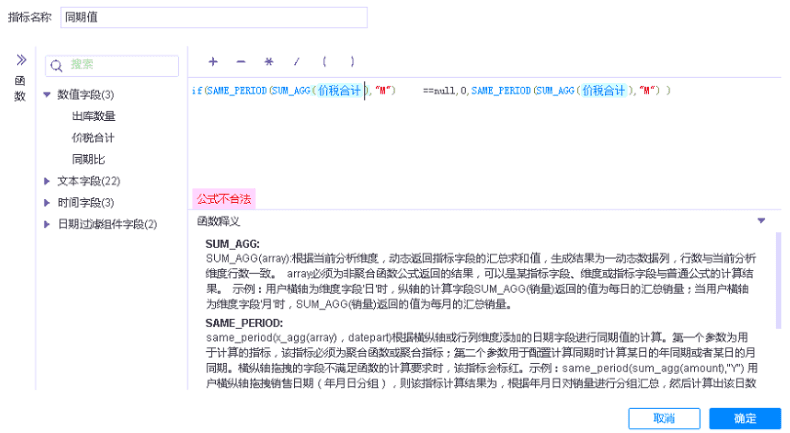Collapse the 函数释义 section arrow
Viewport: 790px width, 433px height.
[x=761, y=221]
